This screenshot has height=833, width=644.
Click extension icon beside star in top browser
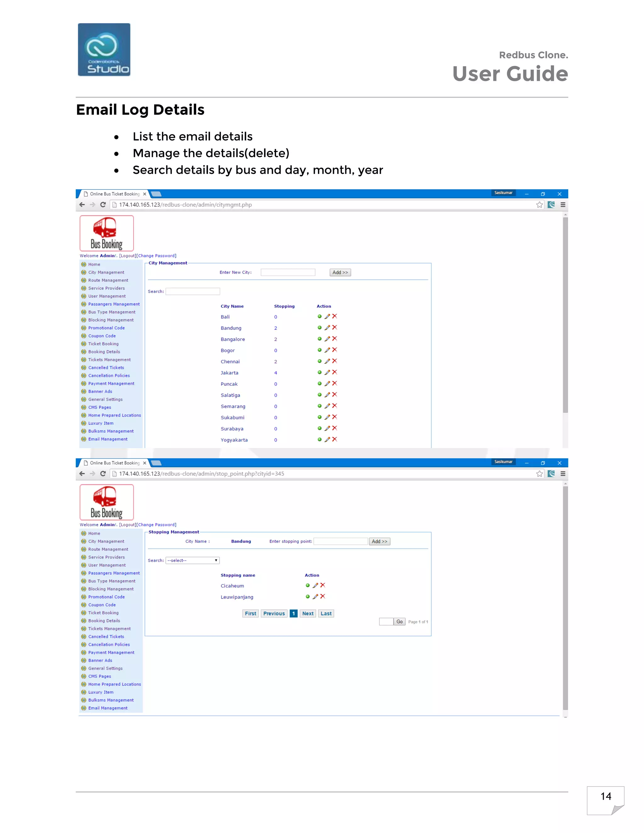coord(551,205)
